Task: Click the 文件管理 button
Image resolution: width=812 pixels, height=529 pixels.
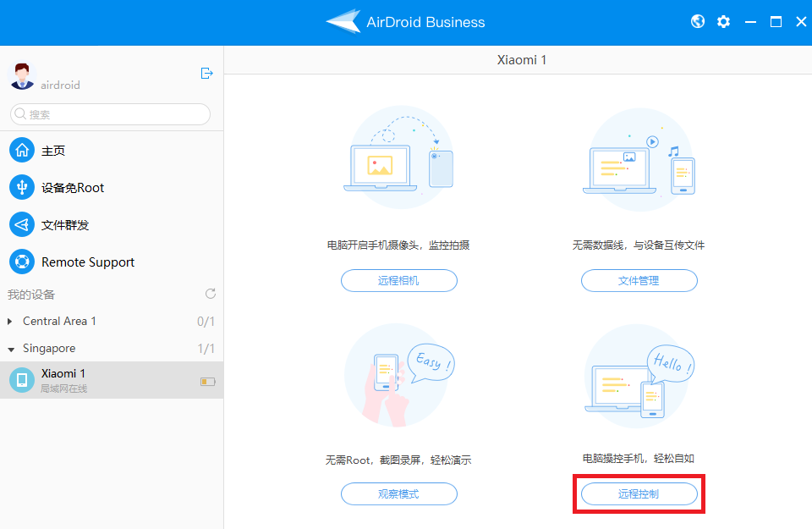Action: pos(639,280)
